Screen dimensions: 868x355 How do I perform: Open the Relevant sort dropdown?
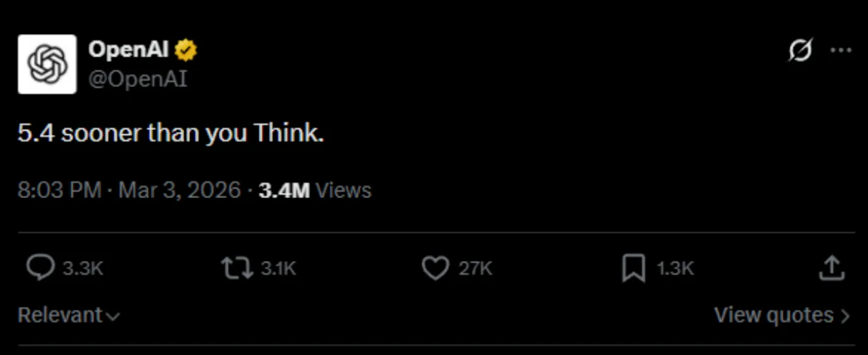click(69, 315)
